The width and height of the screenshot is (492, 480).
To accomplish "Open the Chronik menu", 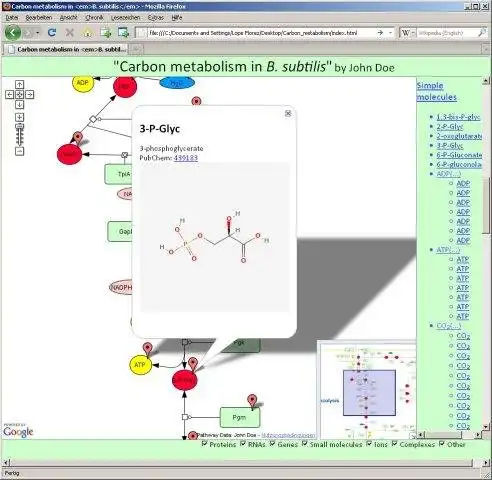I will coord(94,18).
